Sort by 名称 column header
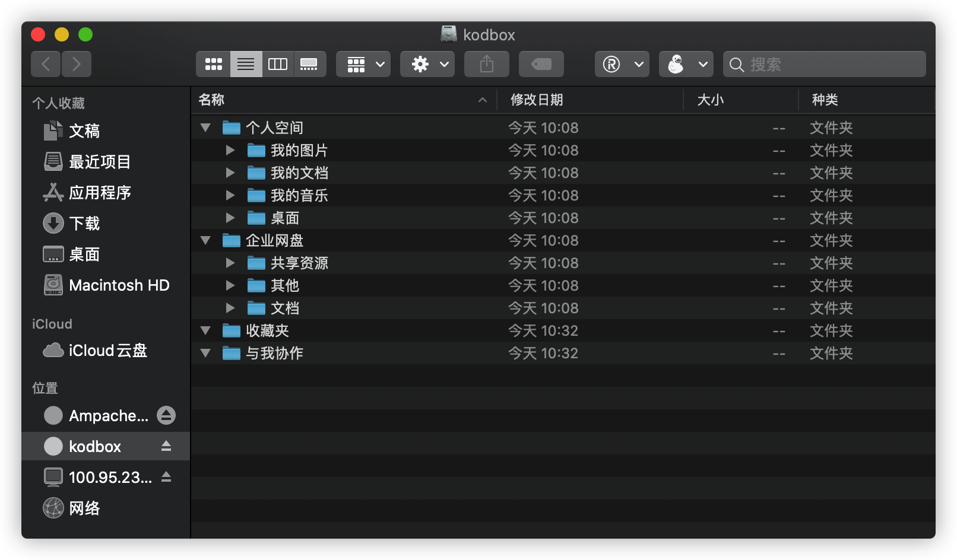Image resolution: width=957 pixels, height=560 pixels. pos(344,100)
